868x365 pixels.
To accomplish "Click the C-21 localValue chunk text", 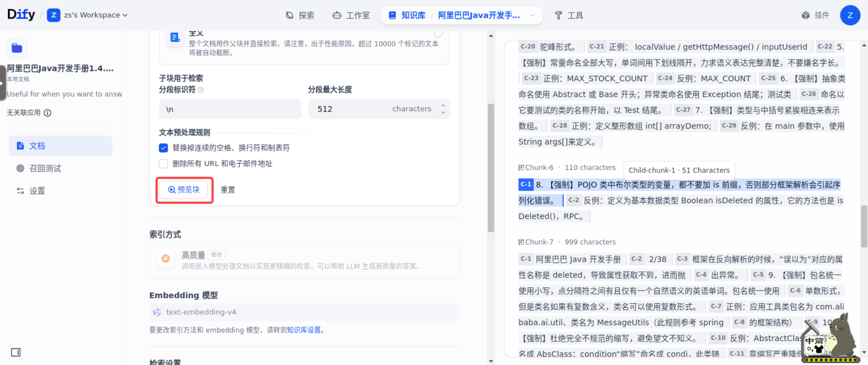I will coord(699,47).
